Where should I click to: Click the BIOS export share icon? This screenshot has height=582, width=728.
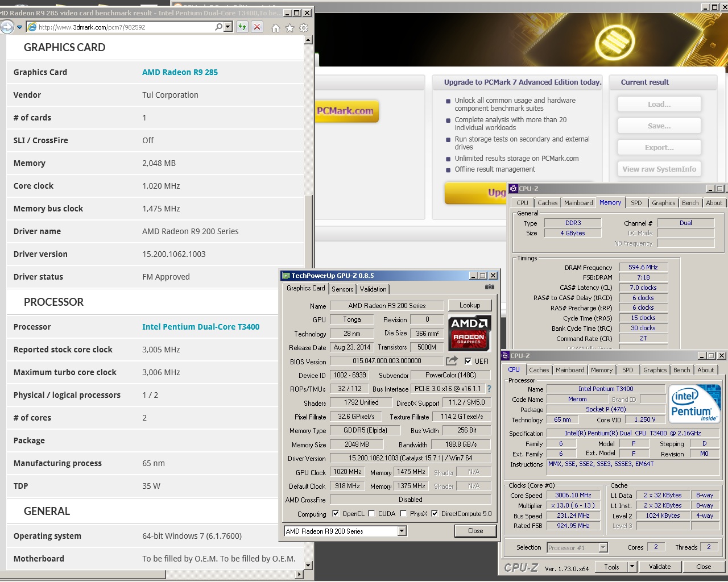click(452, 361)
